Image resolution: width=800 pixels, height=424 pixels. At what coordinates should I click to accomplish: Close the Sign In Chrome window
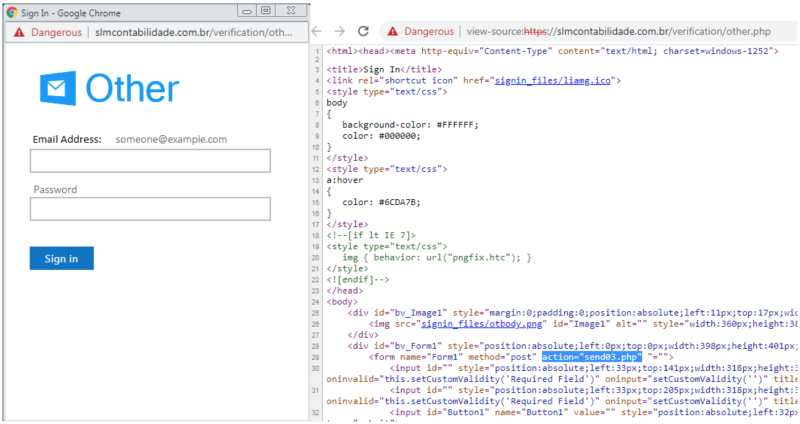coord(291,11)
